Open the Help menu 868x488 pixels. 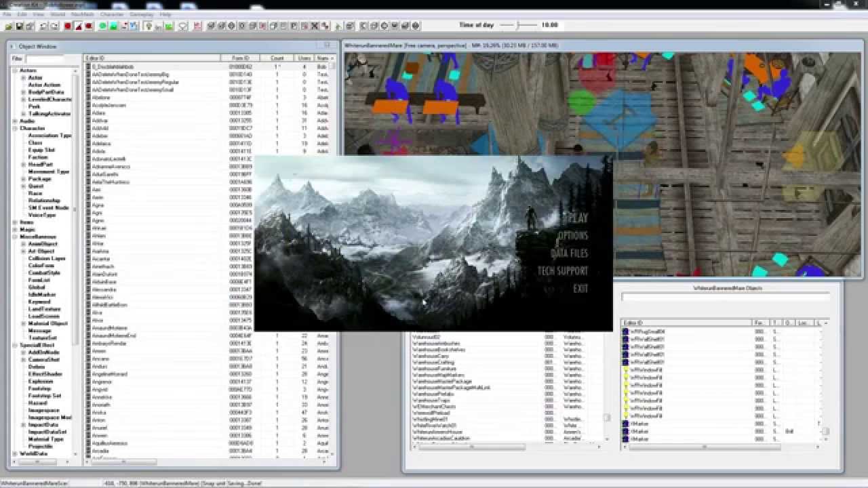(165, 14)
